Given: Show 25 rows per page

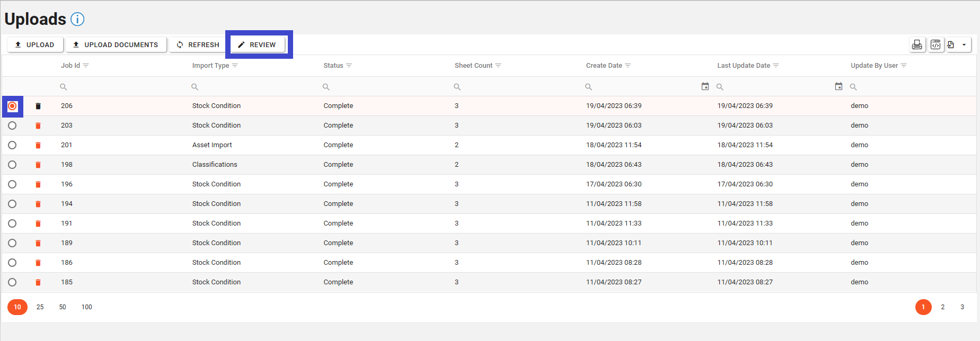Looking at the screenshot, I should point(40,307).
